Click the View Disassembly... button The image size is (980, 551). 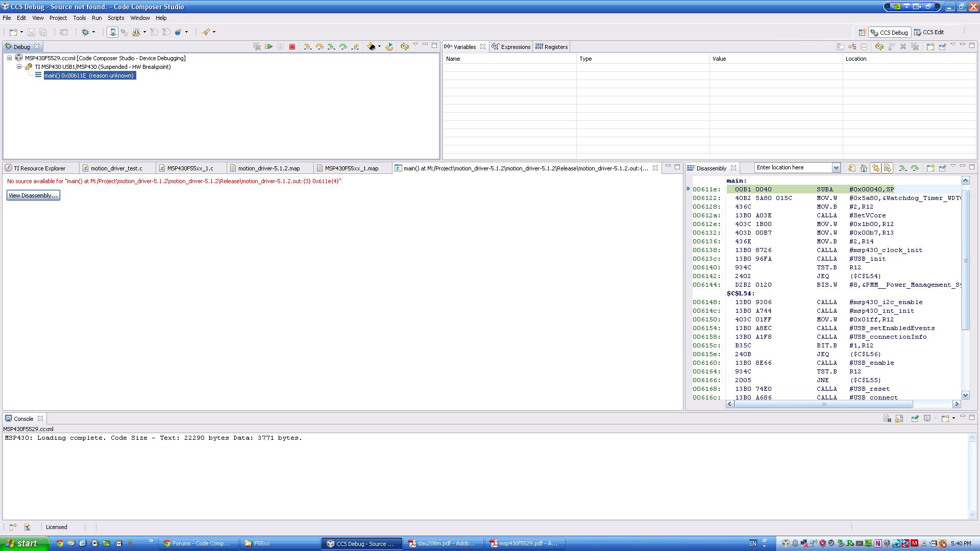33,195
